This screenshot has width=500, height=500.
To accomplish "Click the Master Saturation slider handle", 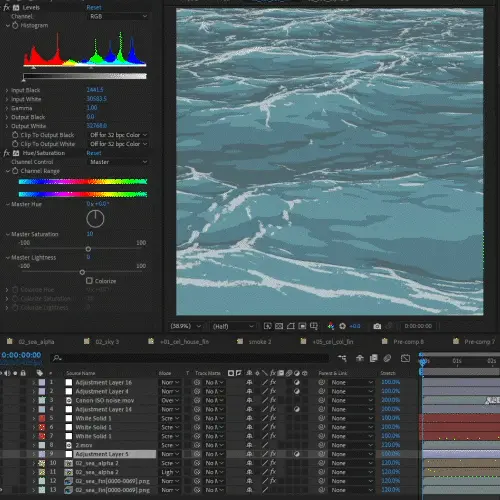I will (88, 249).
